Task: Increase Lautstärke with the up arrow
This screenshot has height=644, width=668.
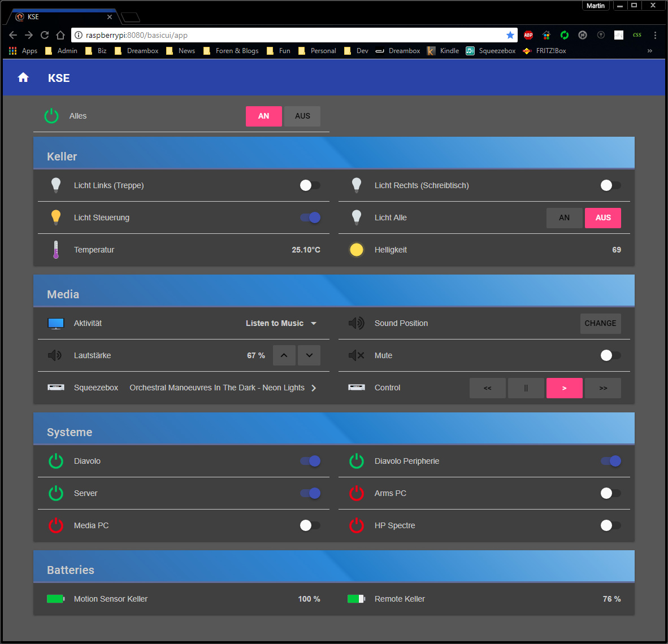Action: (x=284, y=355)
